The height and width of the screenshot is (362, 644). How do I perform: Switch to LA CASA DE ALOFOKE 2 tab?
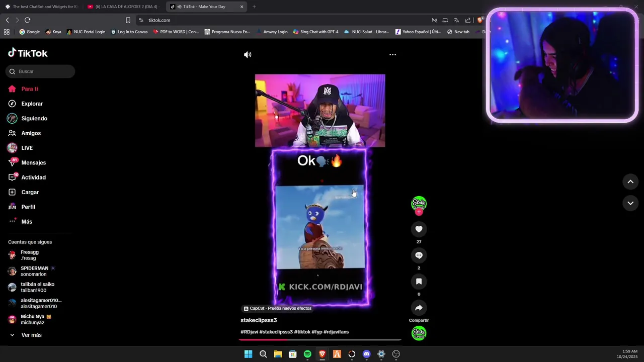(x=123, y=7)
